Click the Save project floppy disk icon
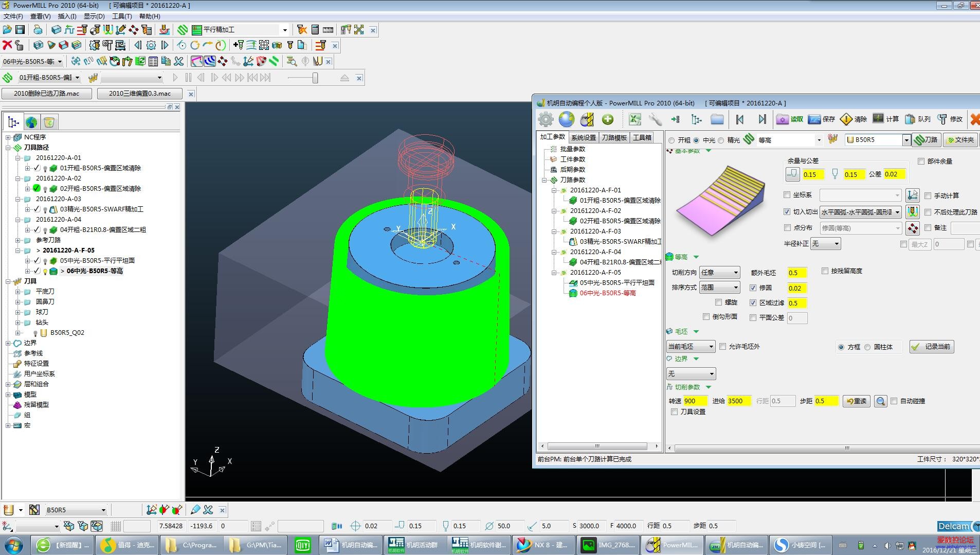This screenshot has height=555, width=980. pos(20,30)
